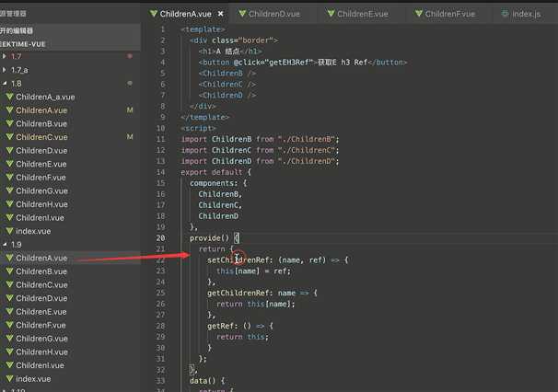Image resolution: width=558 pixels, height=392 pixels.
Task: Open ChildrenH.vue under folder 1.8
Action: [42, 204]
